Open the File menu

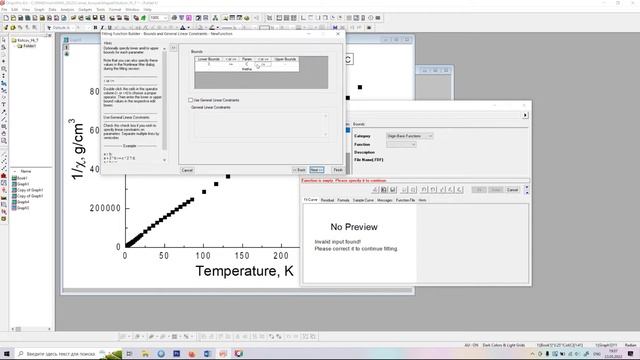4,9
